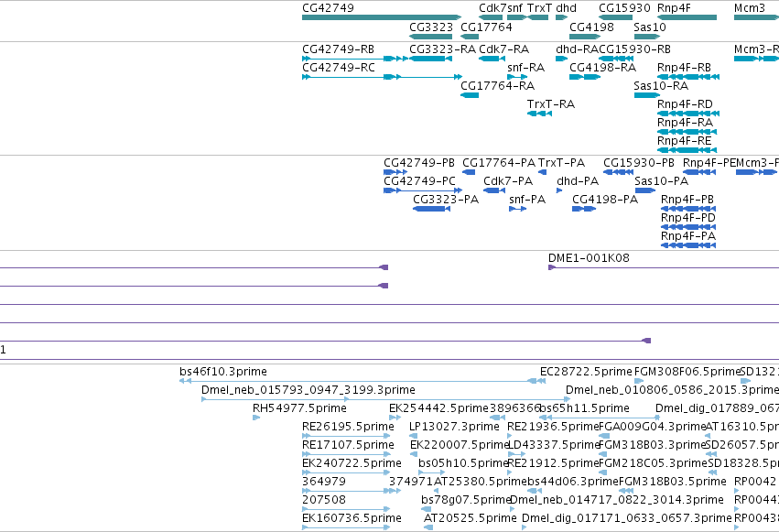779x532 pixels.
Task: Click the Sas10-RA transcript
Action: [x=647, y=95]
